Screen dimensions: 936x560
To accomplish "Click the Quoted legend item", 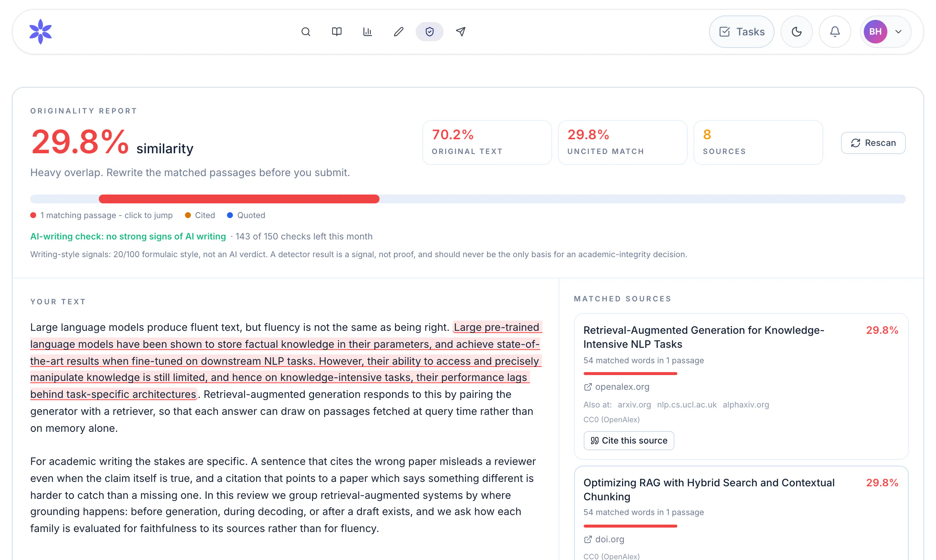I will point(246,215).
